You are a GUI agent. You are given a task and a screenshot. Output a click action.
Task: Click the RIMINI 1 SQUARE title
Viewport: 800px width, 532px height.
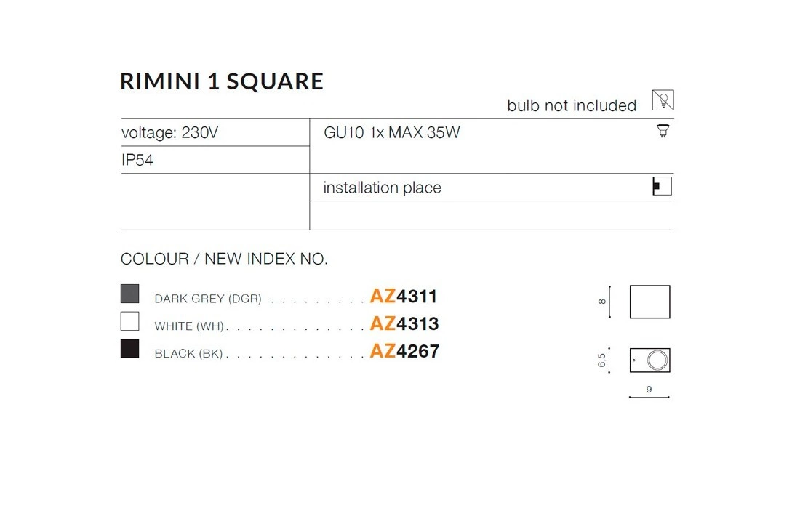[x=222, y=81]
